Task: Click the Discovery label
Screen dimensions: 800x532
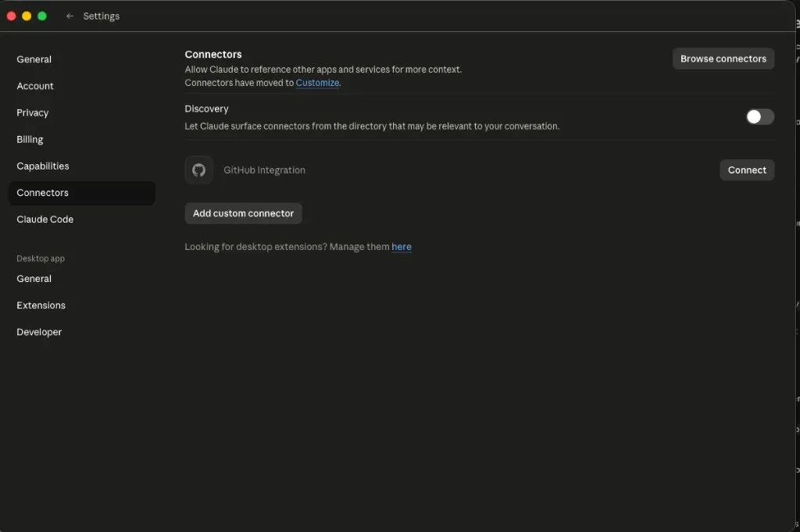Action: [x=206, y=109]
